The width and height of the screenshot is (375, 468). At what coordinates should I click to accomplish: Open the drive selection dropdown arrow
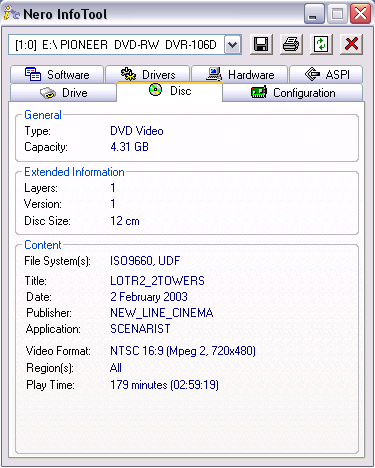[233, 44]
